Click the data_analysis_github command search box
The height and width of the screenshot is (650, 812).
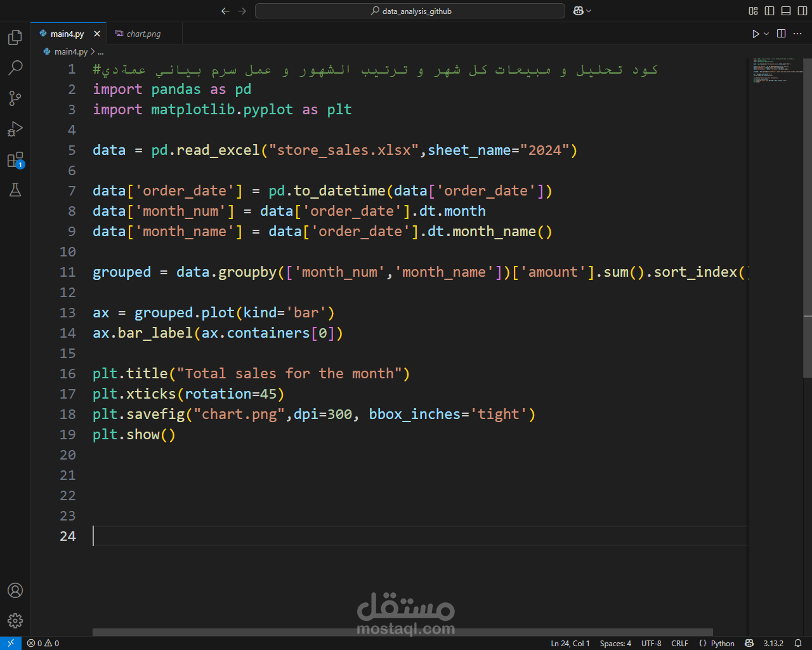coord(410,11)
